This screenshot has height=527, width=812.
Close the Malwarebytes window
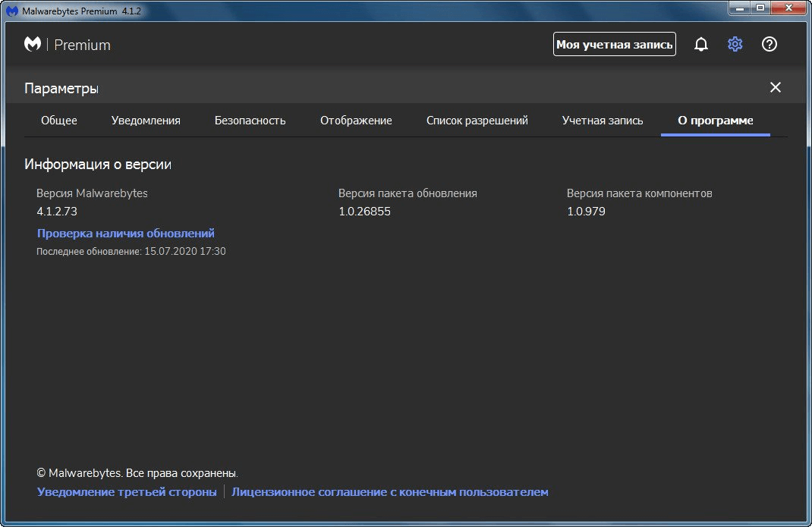pyautogui.click(x=788, y=8)
